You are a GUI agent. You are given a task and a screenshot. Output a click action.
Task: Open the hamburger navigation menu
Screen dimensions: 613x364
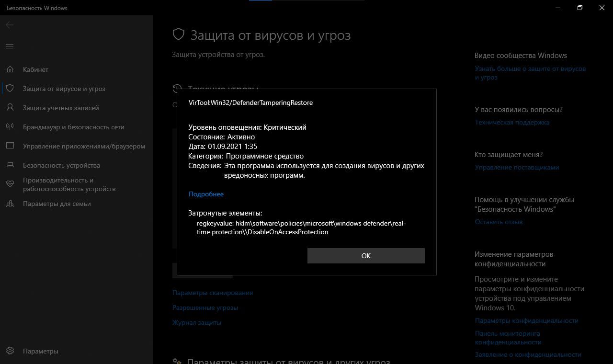(x=10, y=46)
